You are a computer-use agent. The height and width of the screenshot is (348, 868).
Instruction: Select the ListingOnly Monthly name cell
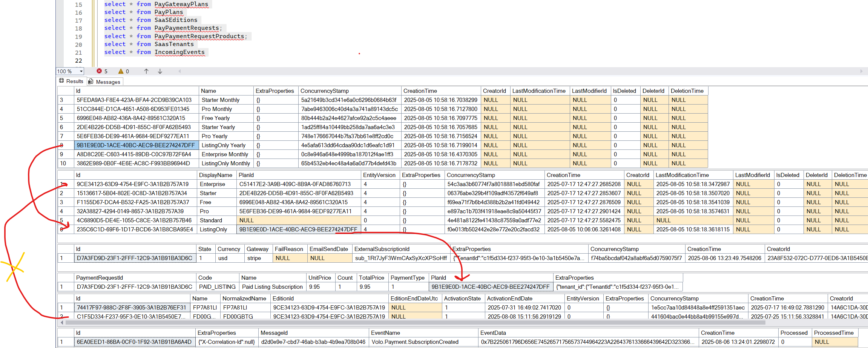(226, 163)
